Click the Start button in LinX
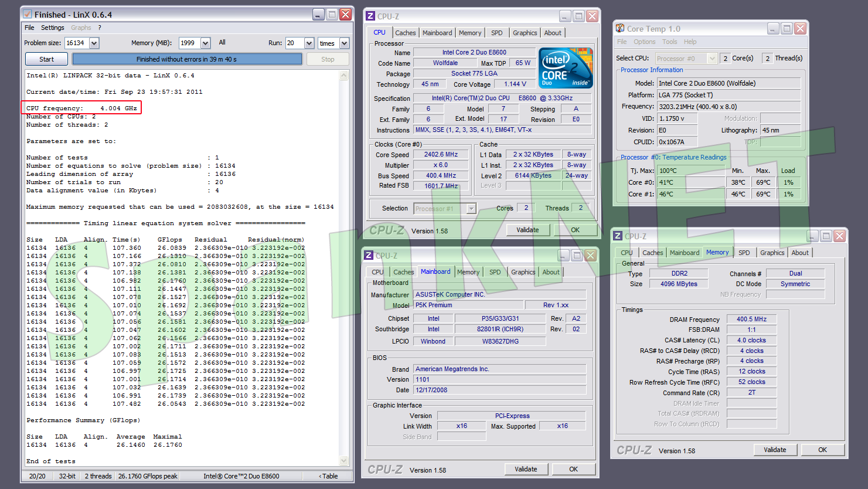The image size is (868, 489). (x=46, y=59)
